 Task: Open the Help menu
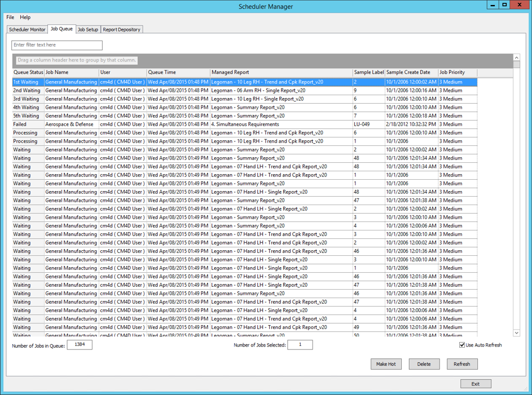click(25, 17)
